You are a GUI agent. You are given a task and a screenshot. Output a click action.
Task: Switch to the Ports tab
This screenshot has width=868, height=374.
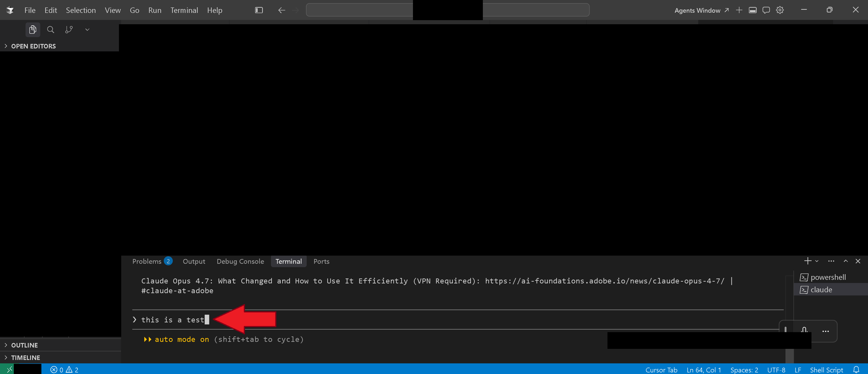point(321,261)
